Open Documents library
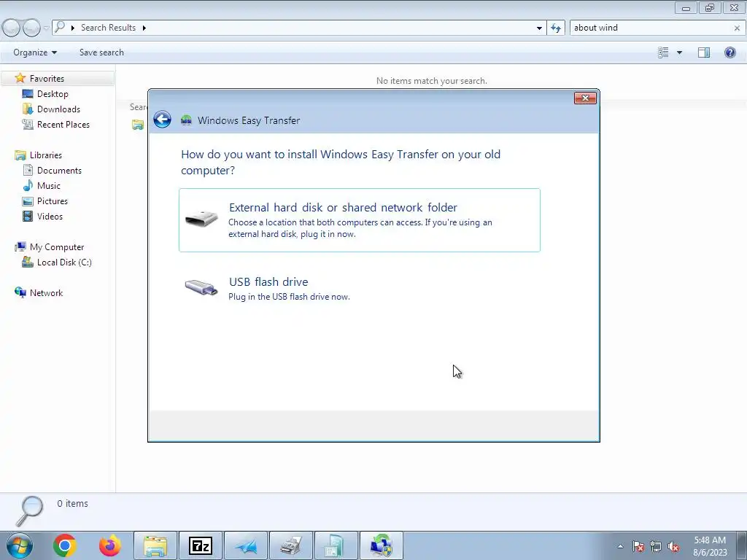 (59, 171)
